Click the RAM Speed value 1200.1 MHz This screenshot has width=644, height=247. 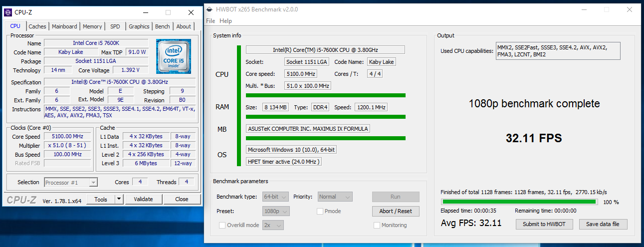371,107
